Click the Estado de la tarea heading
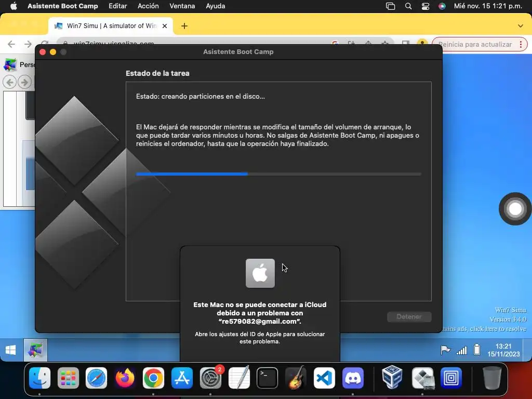This screenshot has width=532, height=399. pyautogui.click(x=157, y=73)
